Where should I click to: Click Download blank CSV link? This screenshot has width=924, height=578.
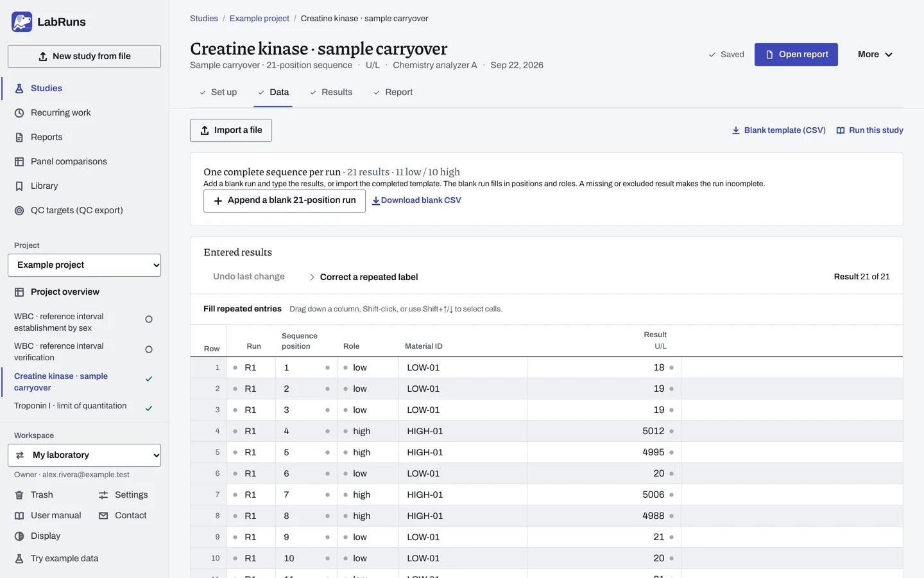click(x=416, y=200)
